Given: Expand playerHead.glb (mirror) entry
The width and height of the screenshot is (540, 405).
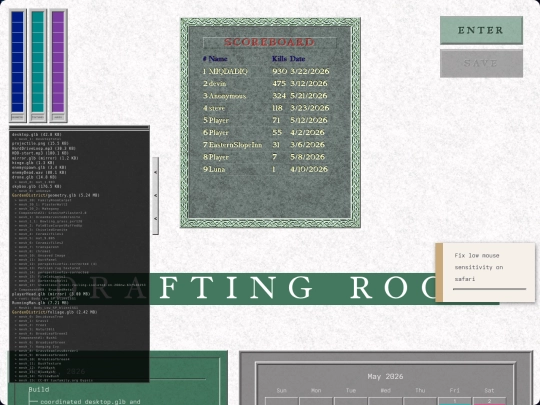Looking at the screenshot, I should pyautogui.click(x=51, y=294).
